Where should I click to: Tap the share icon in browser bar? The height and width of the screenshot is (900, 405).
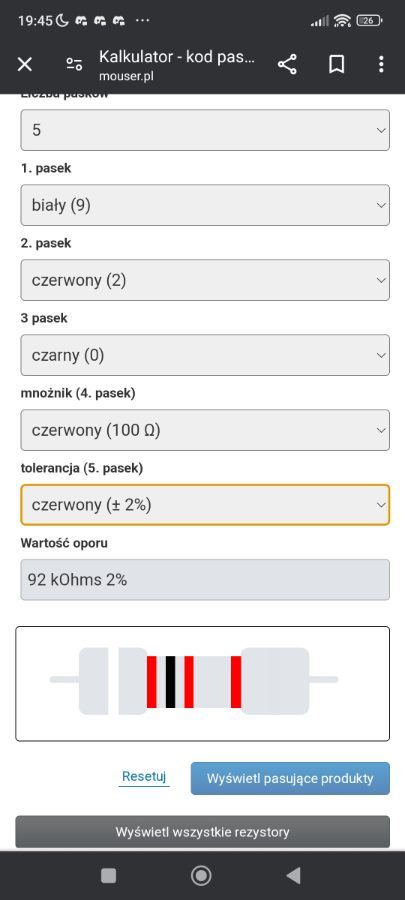tap(287, 64)
